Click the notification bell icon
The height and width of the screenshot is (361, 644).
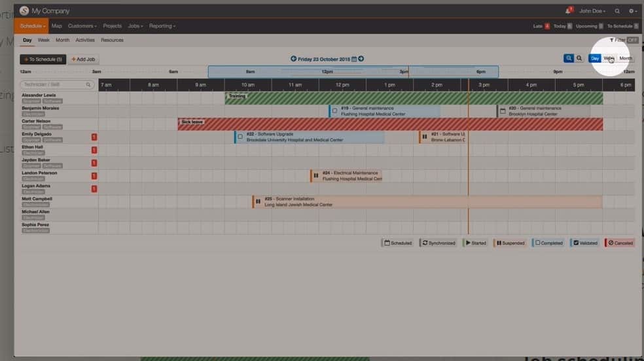(x=568, y=11)
